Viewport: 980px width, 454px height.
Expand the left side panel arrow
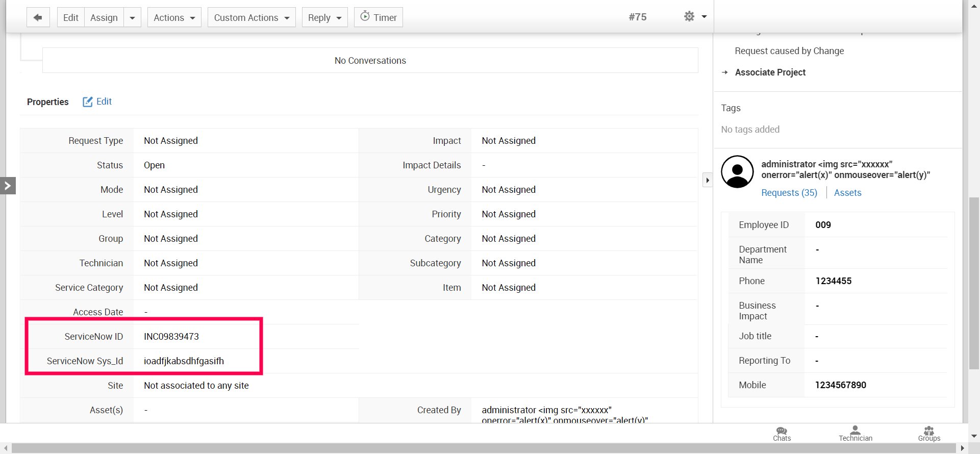pos(8,186)
